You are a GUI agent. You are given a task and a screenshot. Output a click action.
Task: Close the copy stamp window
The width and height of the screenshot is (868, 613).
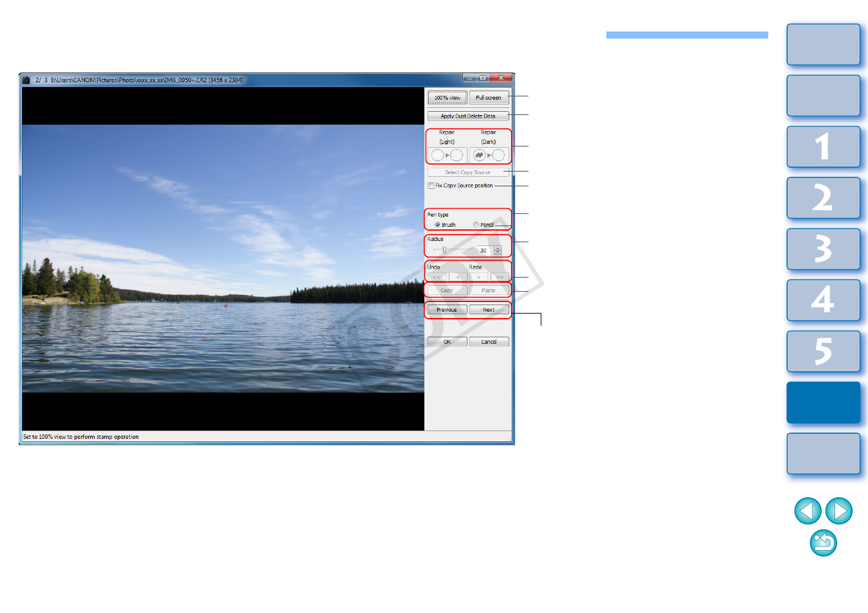[x=501, y=78]
